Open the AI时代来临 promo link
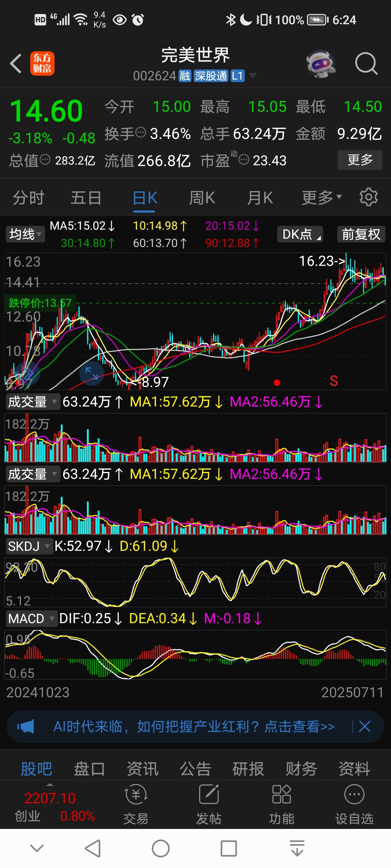391x868 pixels. 194,727
